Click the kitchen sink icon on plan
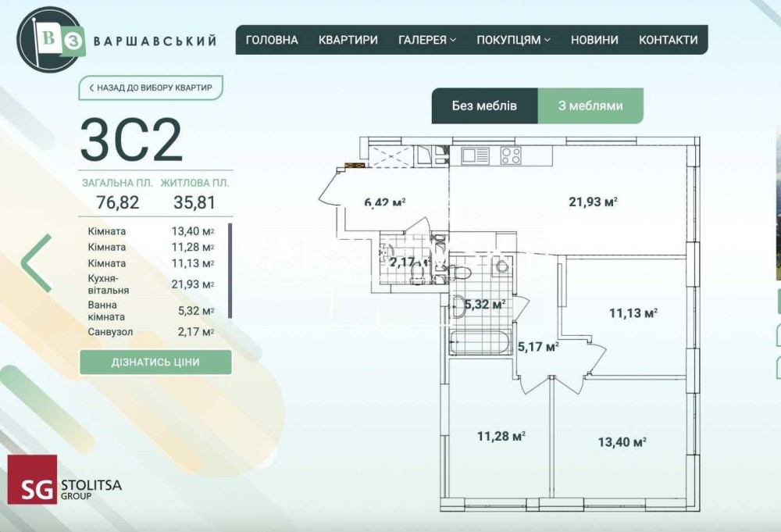 [475, 155]
